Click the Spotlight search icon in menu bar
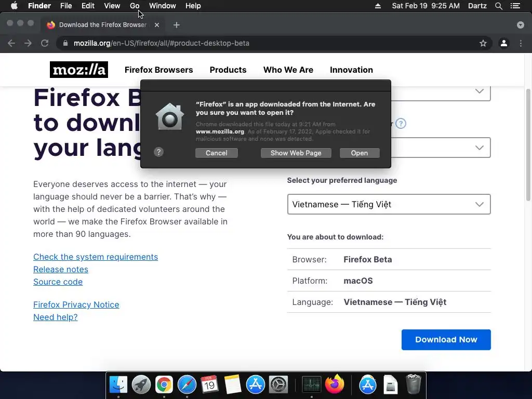The image size is (532, 399). coord(498,6)
